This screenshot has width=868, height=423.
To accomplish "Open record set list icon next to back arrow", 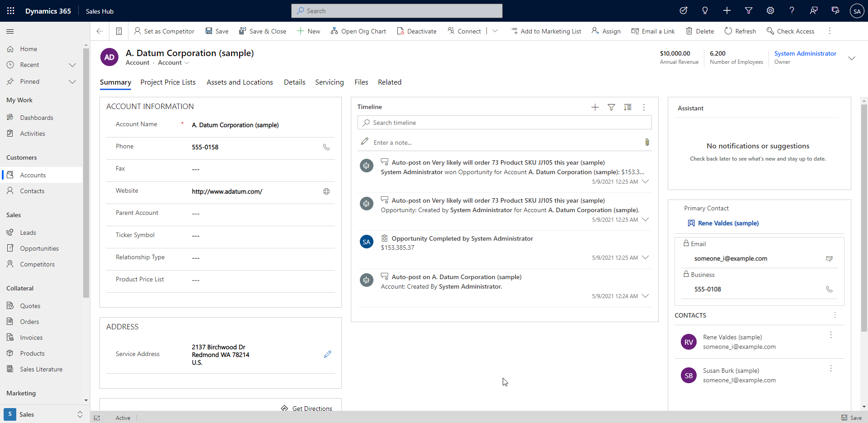I will point(119,31).
